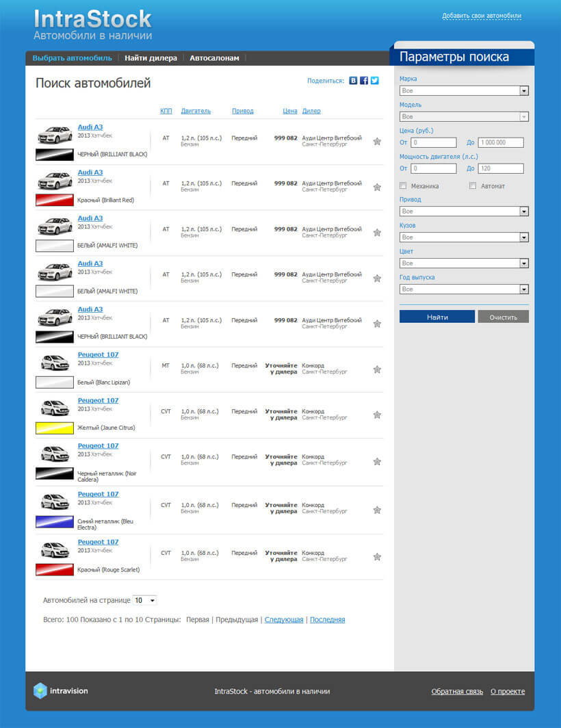This screenshot has width=561, height=728.
Task: Star the blue Bleu Electra Peugeot 107
Action: (377, 510)
